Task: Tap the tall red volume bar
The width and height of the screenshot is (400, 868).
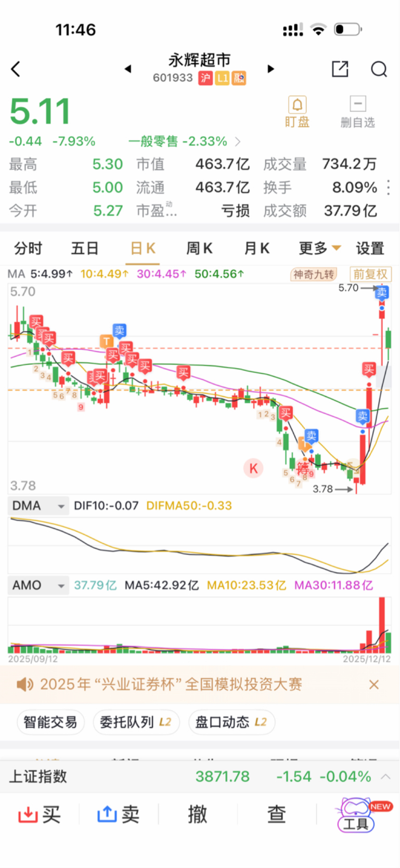Action: point(382,625)
